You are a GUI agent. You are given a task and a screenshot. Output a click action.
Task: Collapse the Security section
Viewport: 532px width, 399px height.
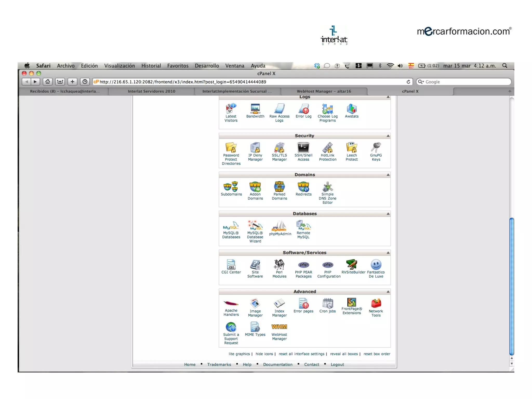pos(388,136)
